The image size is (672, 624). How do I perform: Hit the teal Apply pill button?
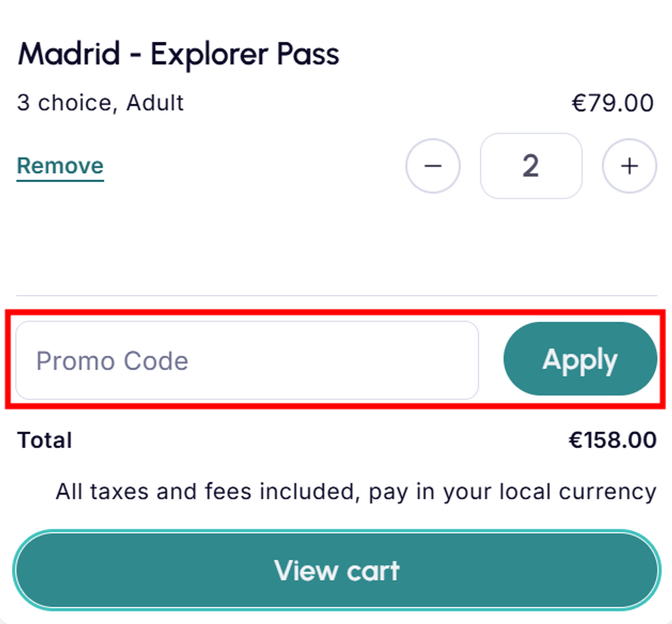click(580, 359)
